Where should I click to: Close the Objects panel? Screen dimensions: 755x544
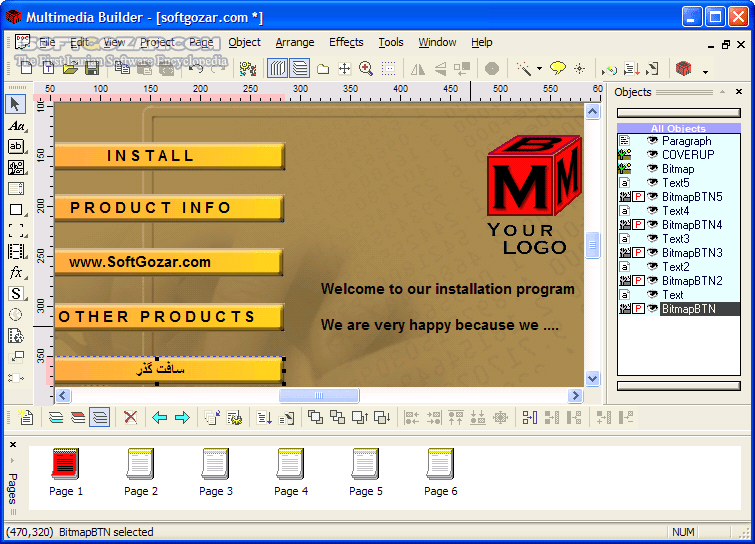(x=739, y=91)
